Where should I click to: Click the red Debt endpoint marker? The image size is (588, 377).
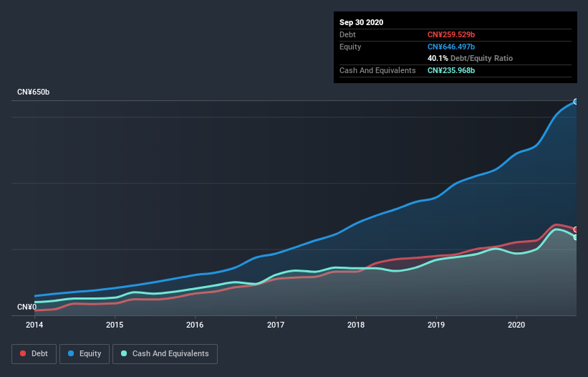tap(576, 229)
